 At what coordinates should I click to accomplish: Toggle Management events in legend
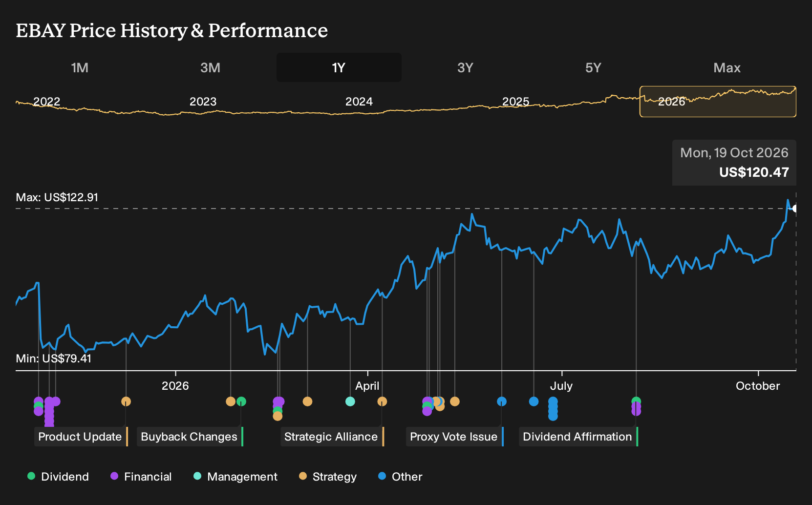235,477
